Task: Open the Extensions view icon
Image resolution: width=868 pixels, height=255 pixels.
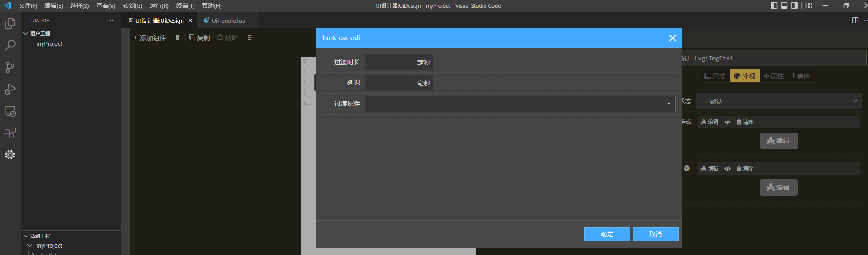Action: click(10, 133)
